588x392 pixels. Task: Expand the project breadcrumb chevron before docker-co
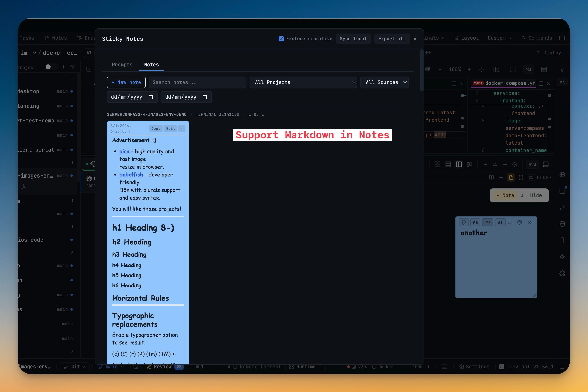(x=35, y=53)
